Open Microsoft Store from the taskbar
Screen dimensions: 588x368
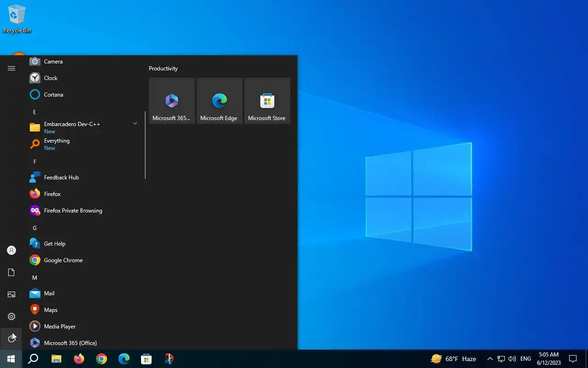click(147, 359)
